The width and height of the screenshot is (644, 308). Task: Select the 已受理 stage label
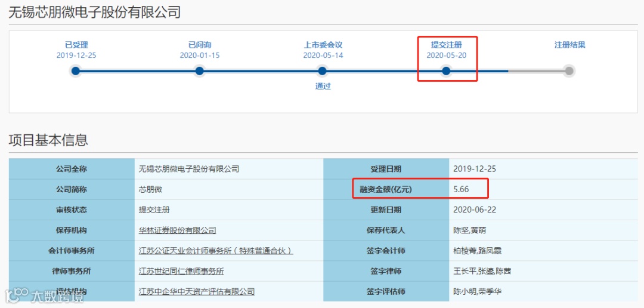(x=76, y=45)
